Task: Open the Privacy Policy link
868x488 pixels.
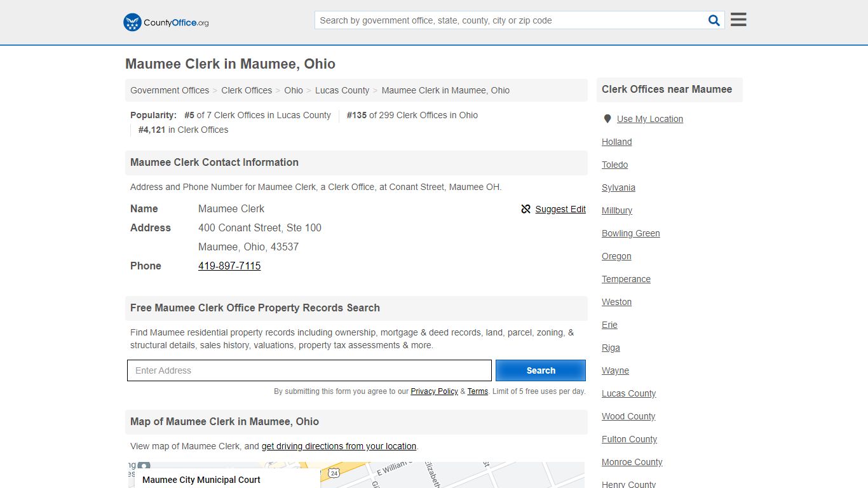Action: 434,391
